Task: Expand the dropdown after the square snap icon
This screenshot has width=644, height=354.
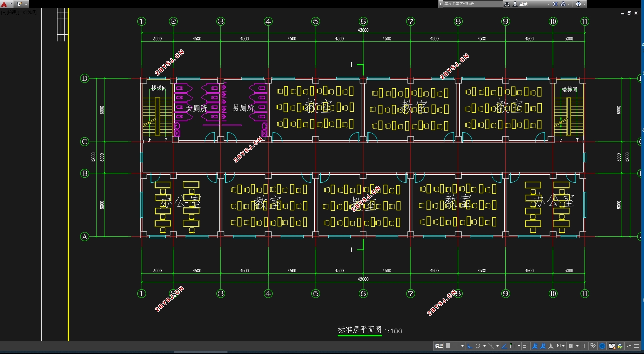Action: tap(519, 346)
